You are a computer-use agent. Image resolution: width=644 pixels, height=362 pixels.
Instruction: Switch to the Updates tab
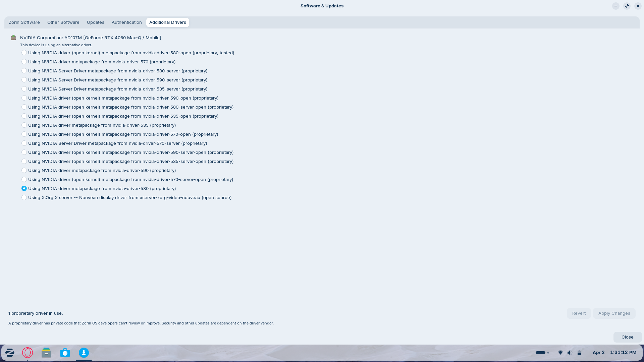(96, 22)
